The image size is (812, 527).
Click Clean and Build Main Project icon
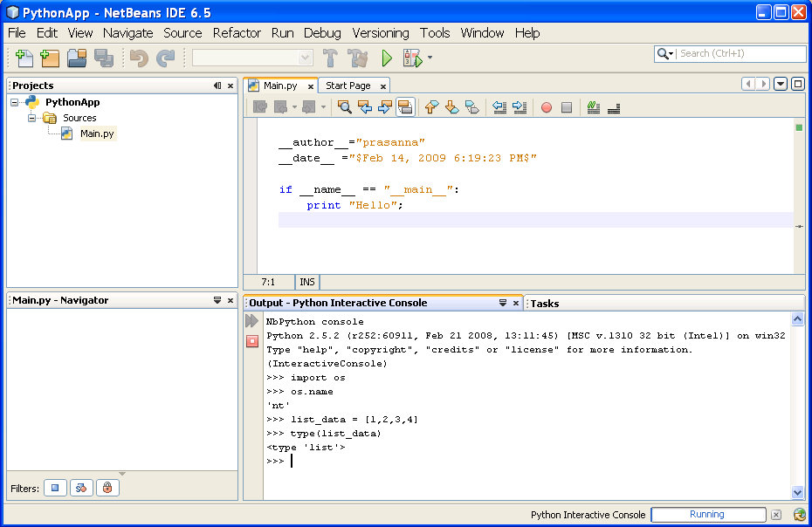[358, 58]
